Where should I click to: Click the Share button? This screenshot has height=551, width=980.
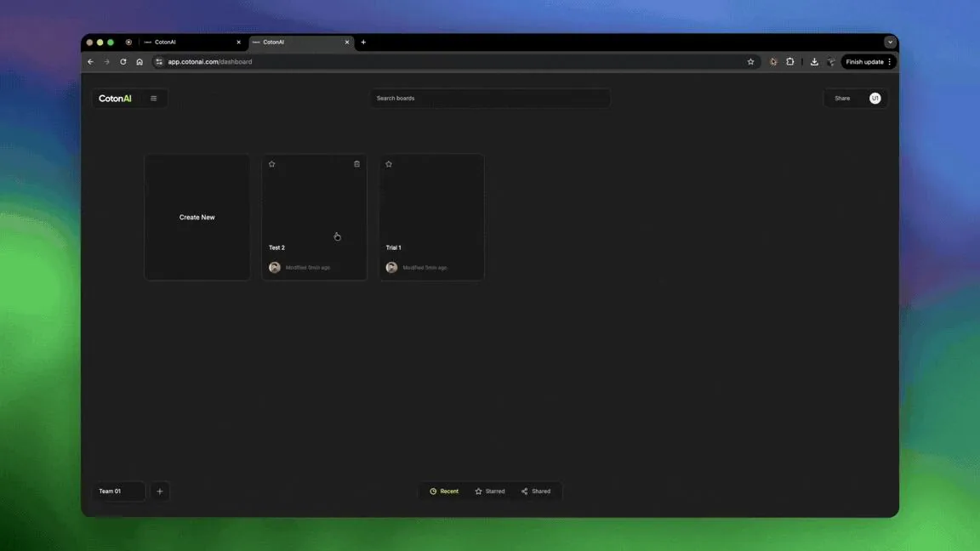842,98
